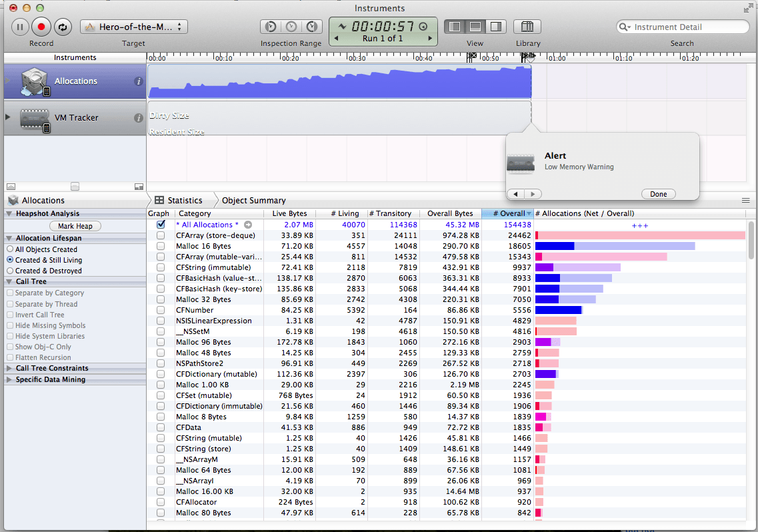Sort by the Live Bytes column header

coord(289,213)
